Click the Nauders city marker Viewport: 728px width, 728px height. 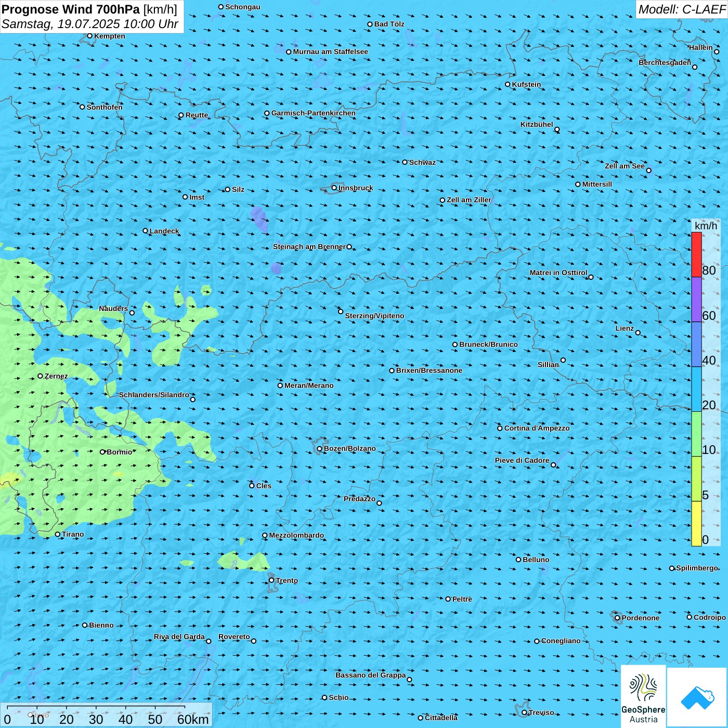(132, 313)
